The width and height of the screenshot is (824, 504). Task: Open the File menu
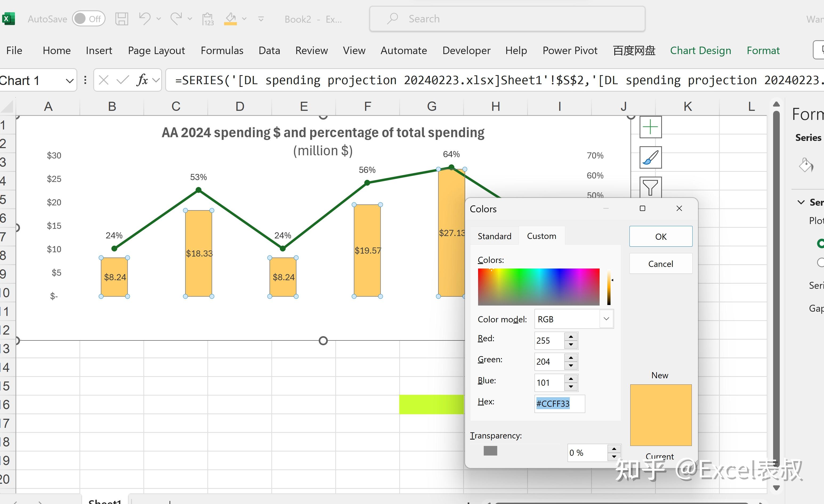pyautogui.click(x=14, y=50)
